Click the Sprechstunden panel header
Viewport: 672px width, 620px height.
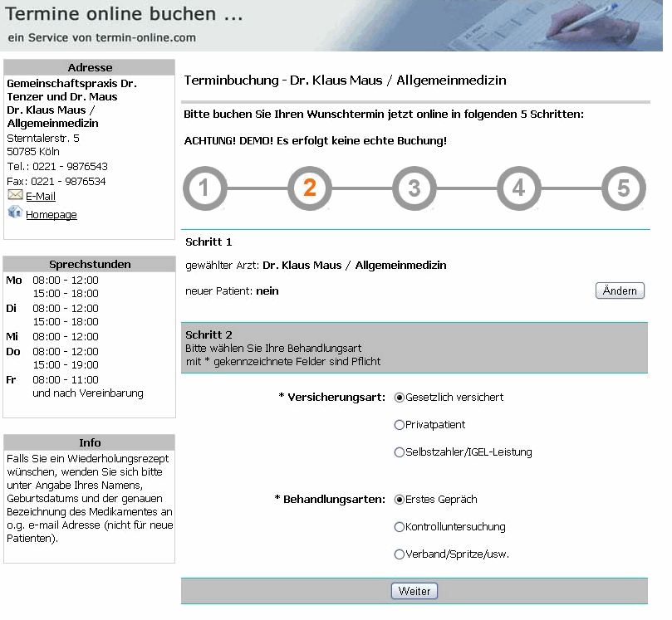[x=90, y=264]
